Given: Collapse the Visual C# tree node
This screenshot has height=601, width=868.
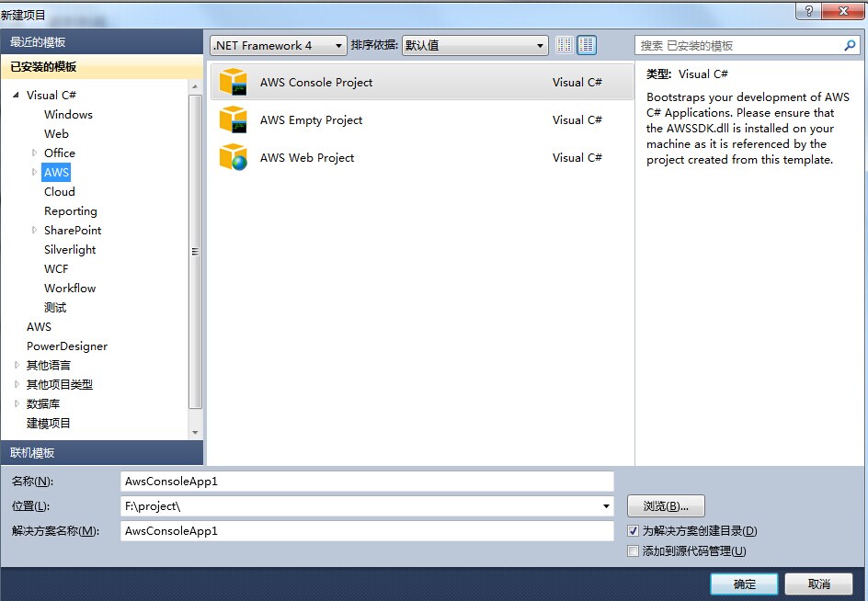Looking at the screenshot, I should [16, 96].
